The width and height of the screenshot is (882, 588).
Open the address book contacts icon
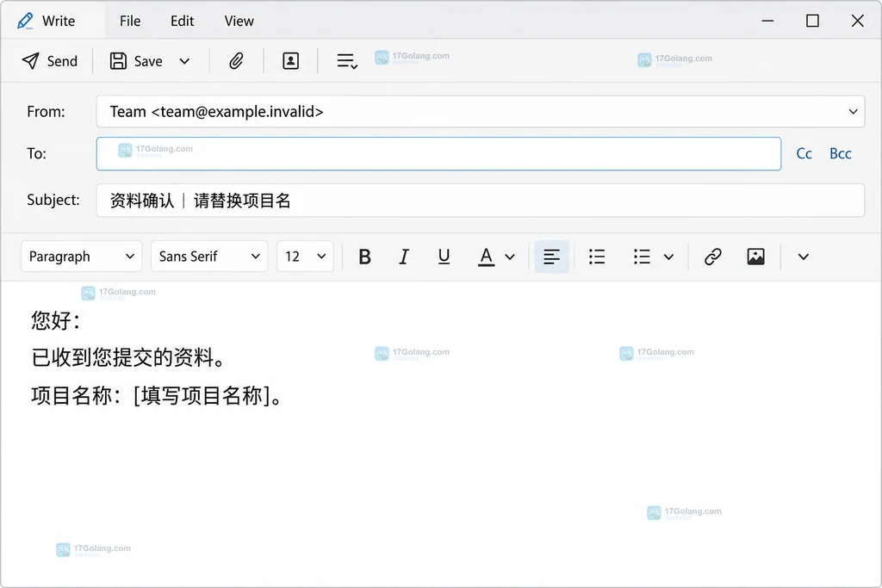[290, 61]
